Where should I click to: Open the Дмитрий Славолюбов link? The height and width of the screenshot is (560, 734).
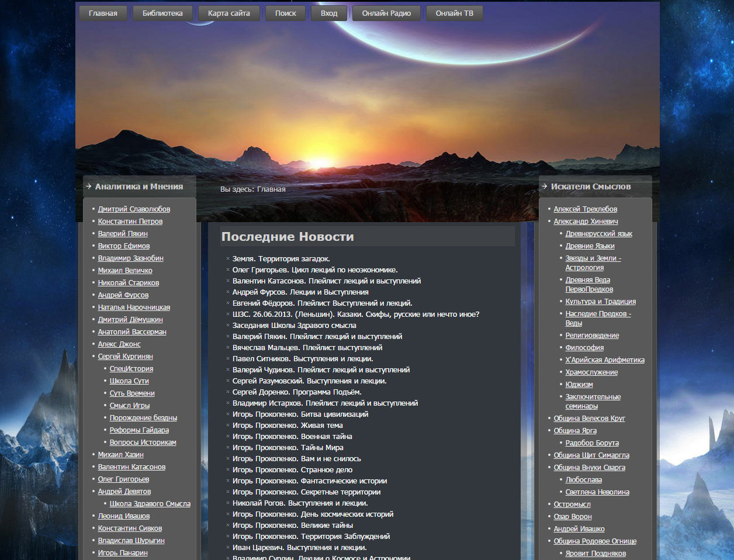[134, 209]
